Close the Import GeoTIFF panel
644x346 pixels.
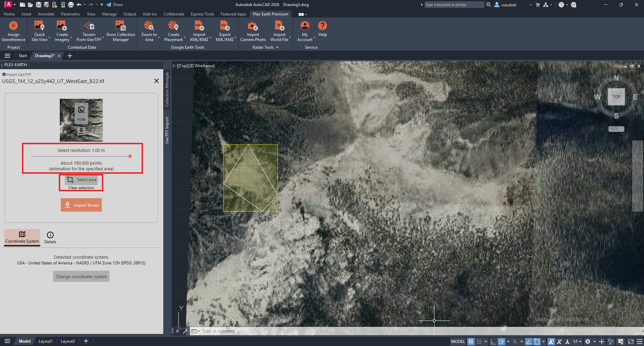tap(157, 81)
